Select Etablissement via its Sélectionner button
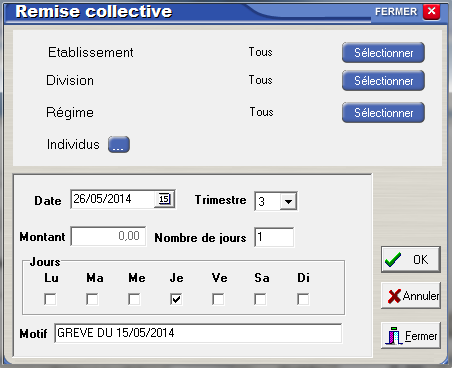 [x=383, y=53]
